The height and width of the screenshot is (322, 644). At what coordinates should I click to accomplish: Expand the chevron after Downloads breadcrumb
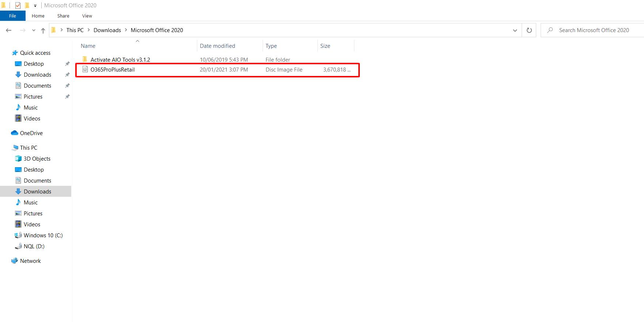point(126,30)
